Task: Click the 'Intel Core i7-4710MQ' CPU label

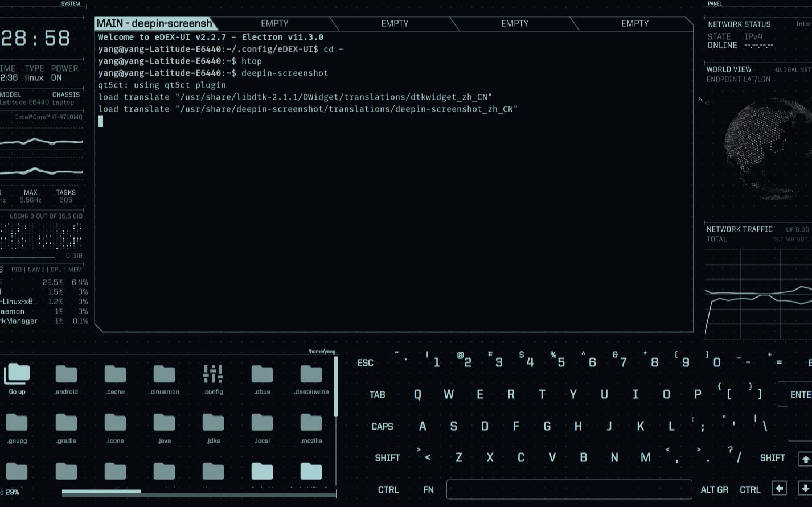Action: [49, 117]
